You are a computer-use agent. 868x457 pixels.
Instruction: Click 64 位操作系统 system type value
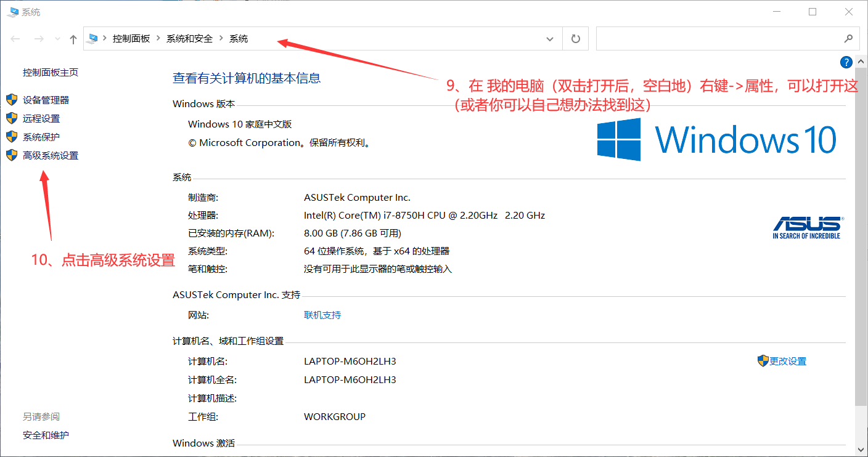[x=377, y=251]
